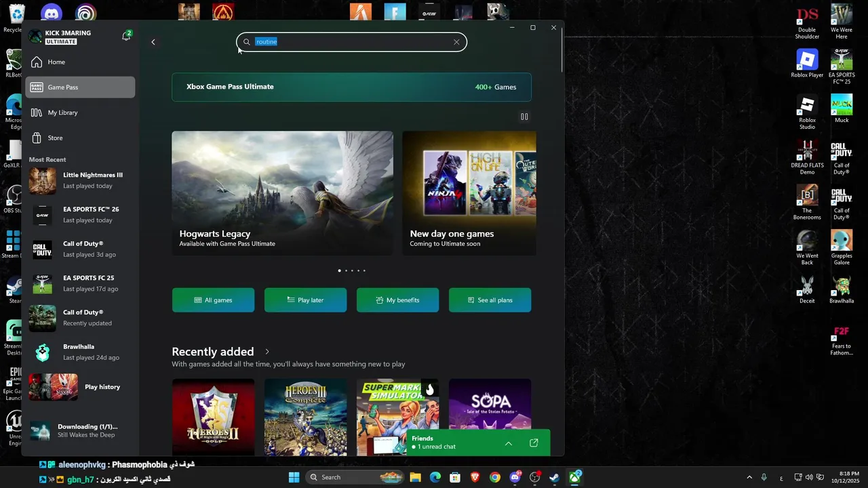Open My benefits
The height and width of the screenshot is (488, 868).
click(x=397, y=300)
